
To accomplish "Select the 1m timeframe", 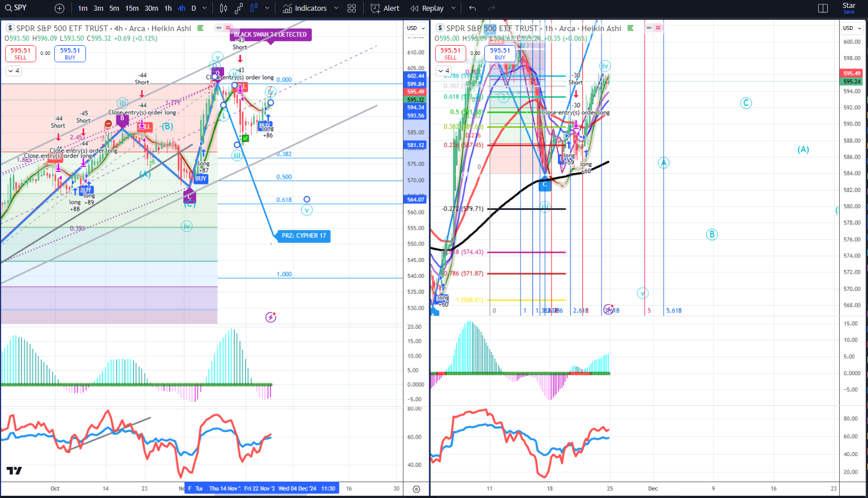I will 83,8.
